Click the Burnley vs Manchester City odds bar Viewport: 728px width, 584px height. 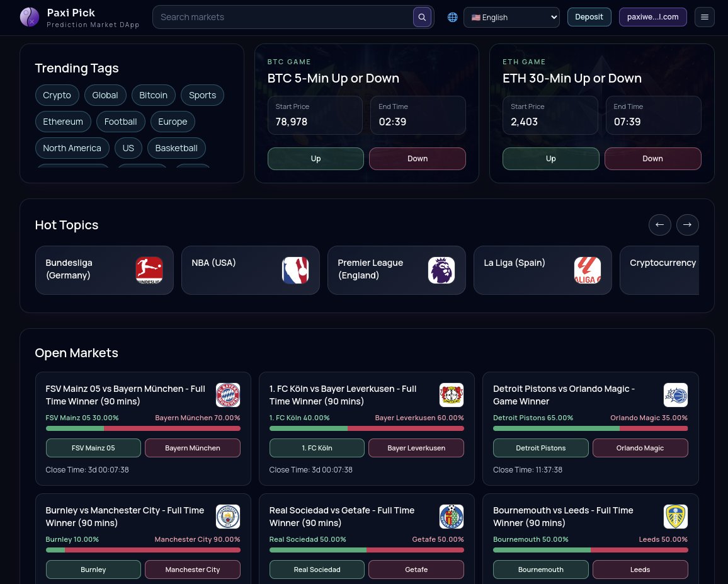click(143, 550)
